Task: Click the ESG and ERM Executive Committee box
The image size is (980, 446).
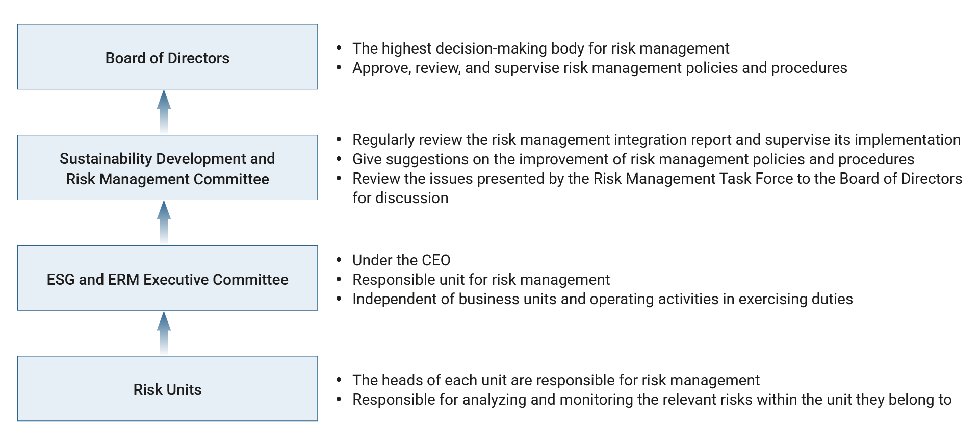Action: tap(167, 279)
